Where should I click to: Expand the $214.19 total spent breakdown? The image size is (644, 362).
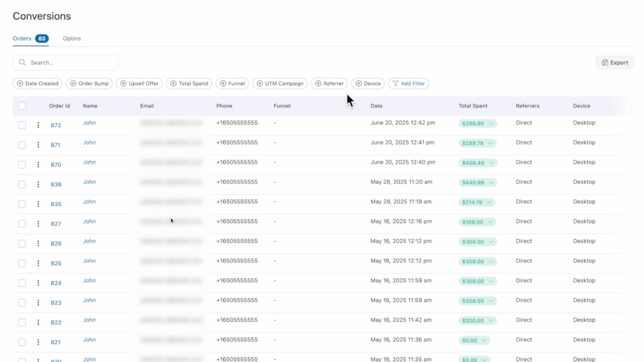[477, 202]
